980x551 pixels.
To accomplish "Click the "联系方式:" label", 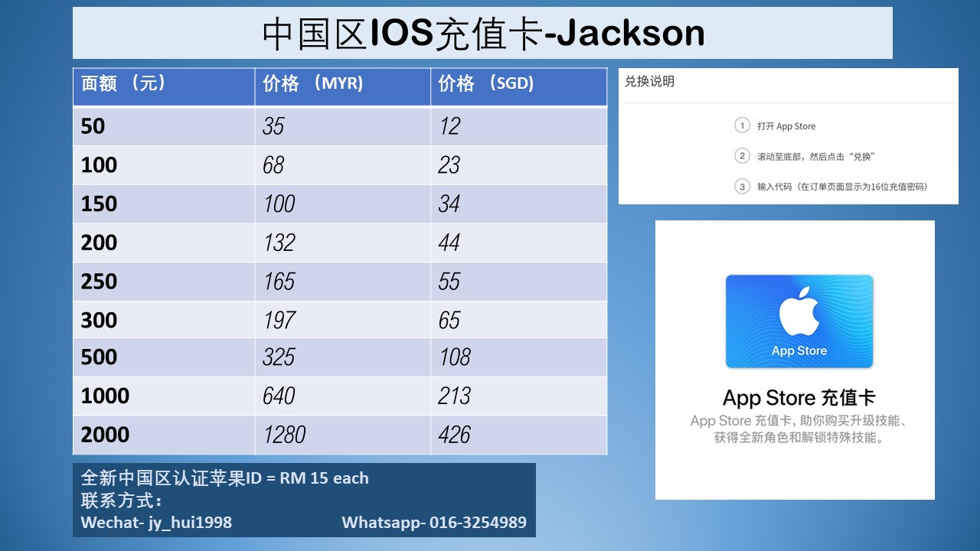I will point(122,500).
